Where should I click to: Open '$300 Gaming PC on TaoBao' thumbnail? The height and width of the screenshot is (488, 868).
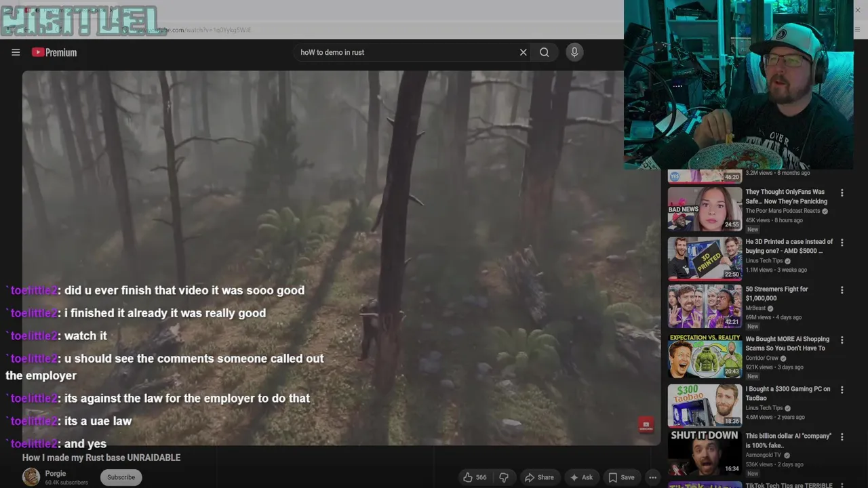(705, 405)
